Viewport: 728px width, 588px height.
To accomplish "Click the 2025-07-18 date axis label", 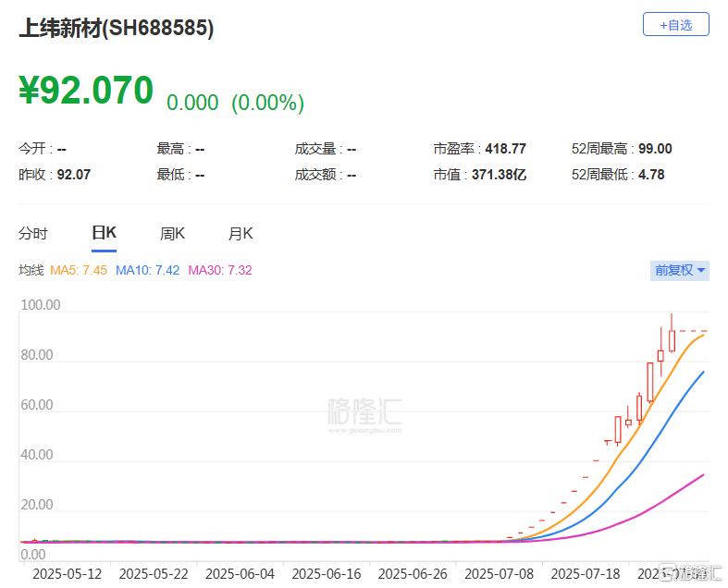I will (x=586, y=574).
